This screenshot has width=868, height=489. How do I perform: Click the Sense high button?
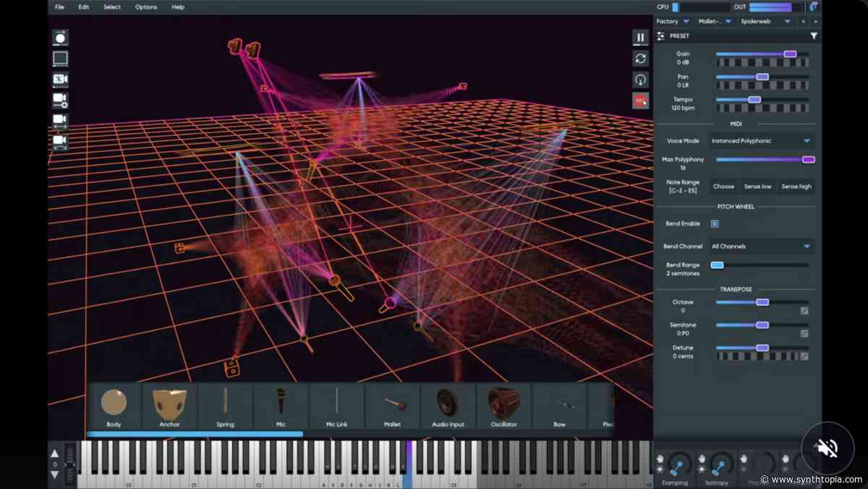coord(796,186)
